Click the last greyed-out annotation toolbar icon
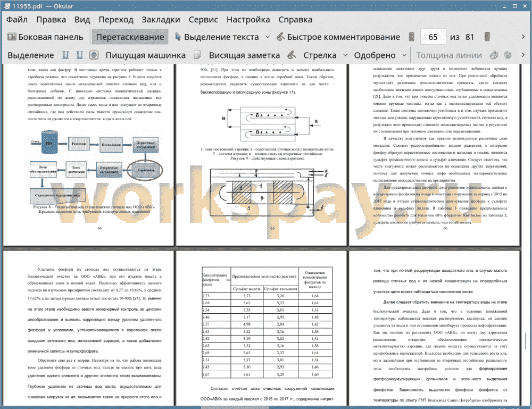This screenshot has width=532, height=409. click(508, 55)
